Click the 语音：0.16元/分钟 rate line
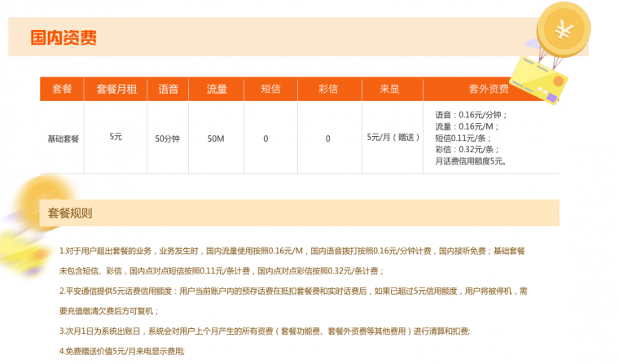Viewport: 619px width, 364px height. [x=471, y=115]
